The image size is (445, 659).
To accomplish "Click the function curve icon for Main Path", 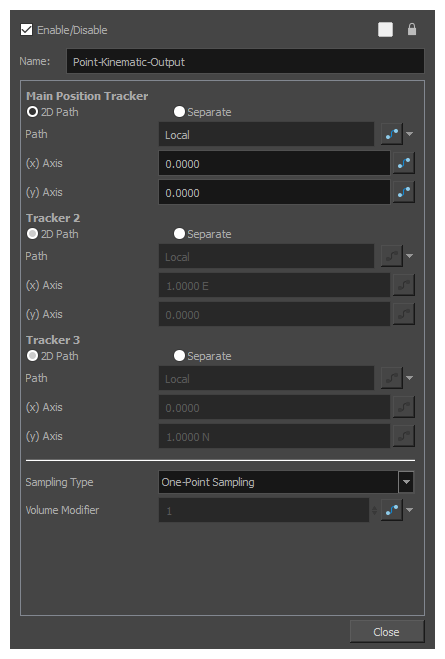I will point(392,134).
